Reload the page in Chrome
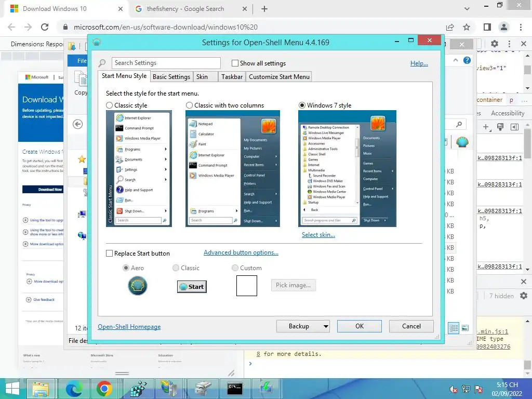This screenshot has height=399, width=532. click(45, 27)
